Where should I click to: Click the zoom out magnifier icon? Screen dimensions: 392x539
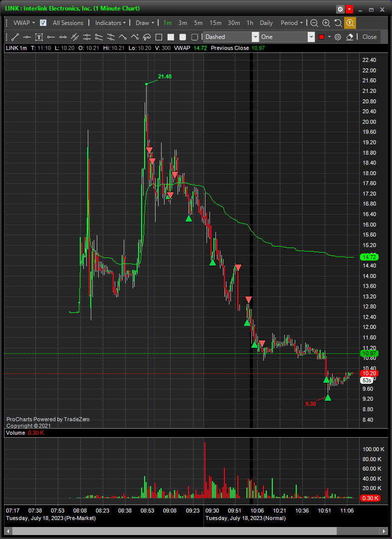[314, 23]
